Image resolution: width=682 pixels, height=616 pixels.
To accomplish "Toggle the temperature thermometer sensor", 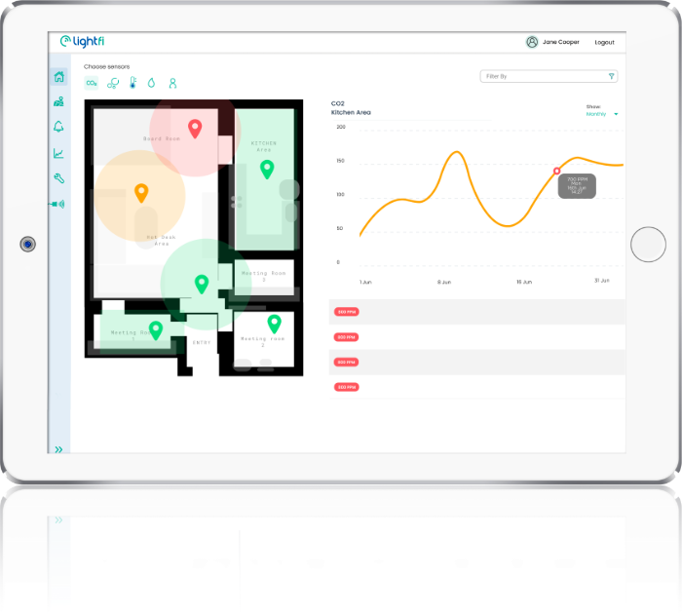I will pos(133,84).
